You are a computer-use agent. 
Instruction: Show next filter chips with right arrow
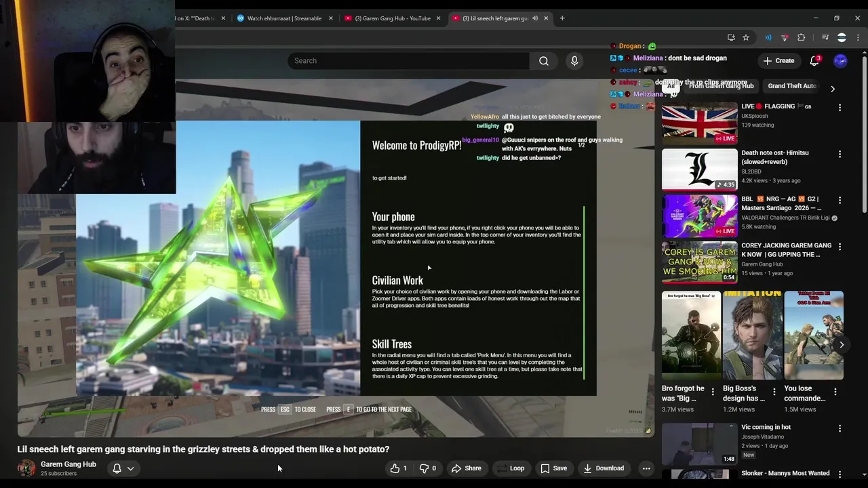tap(833, 89)
